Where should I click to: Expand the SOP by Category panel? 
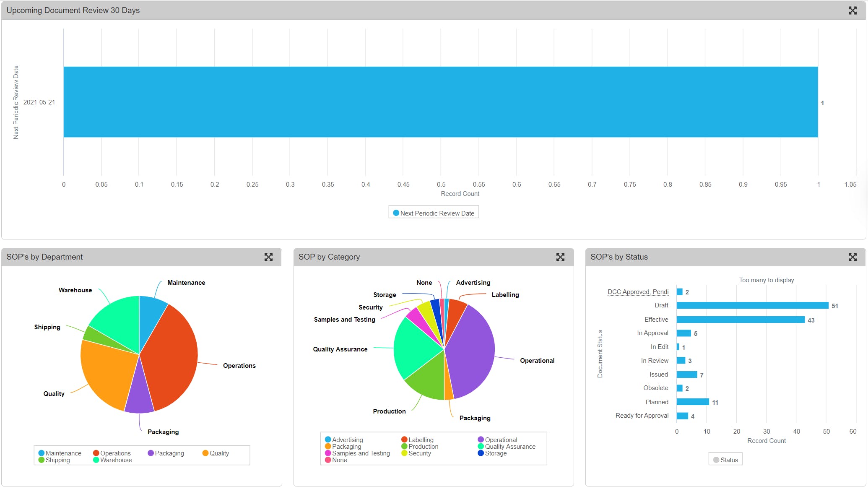click(560, 257)
